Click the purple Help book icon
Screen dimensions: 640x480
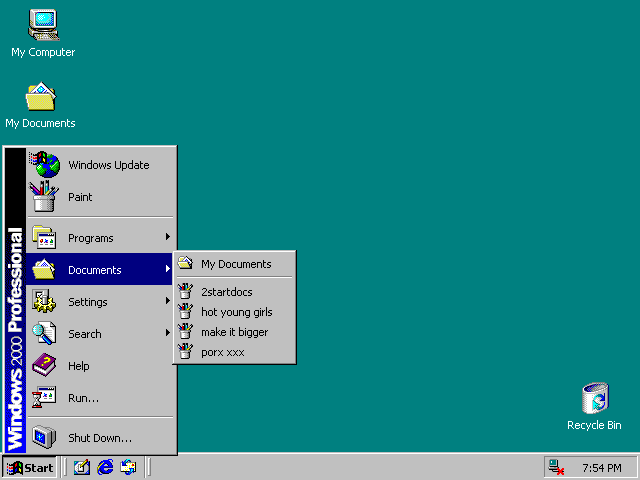pos(44,365)
